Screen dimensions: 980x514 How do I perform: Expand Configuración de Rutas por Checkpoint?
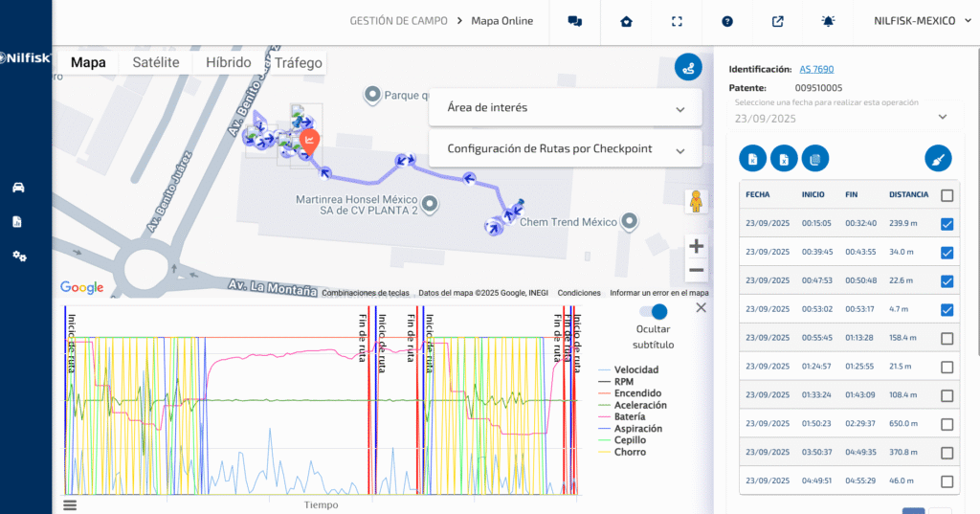pyautogui.click(x=566, y=149)
